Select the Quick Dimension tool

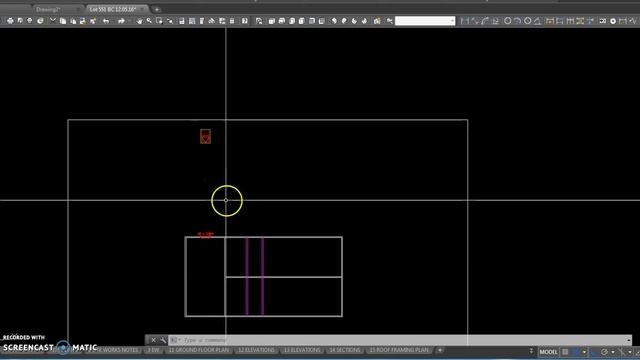coord(550,20)
